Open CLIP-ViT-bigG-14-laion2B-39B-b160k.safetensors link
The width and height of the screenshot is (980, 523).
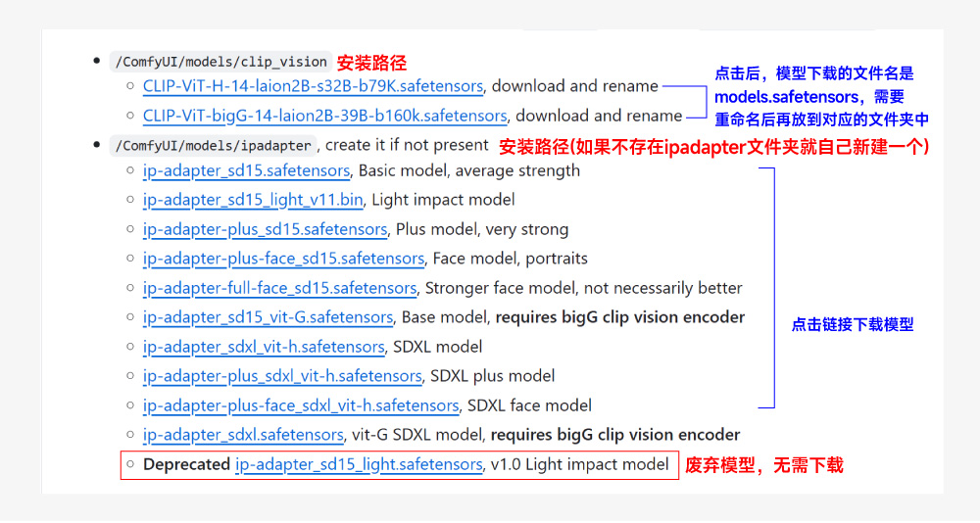point(324,116)
